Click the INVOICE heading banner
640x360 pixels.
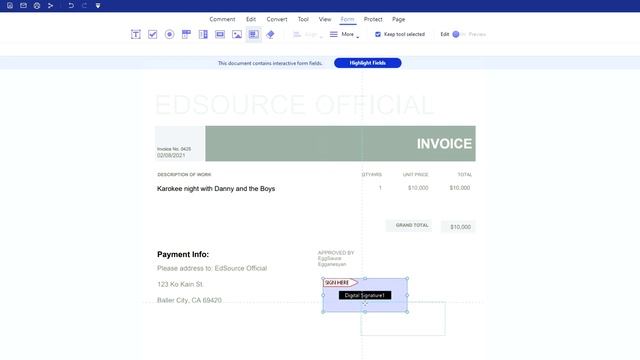(340, 143)
